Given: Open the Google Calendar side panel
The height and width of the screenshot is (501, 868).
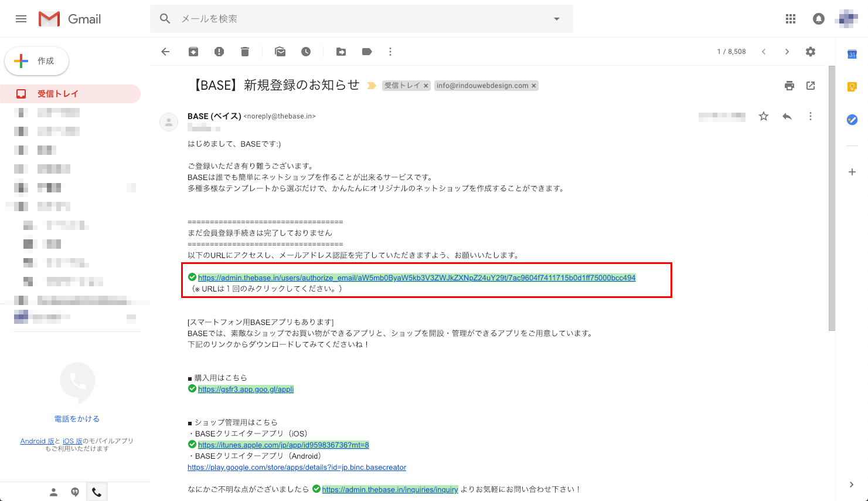Looking at the screenshot, I should 852,55.
